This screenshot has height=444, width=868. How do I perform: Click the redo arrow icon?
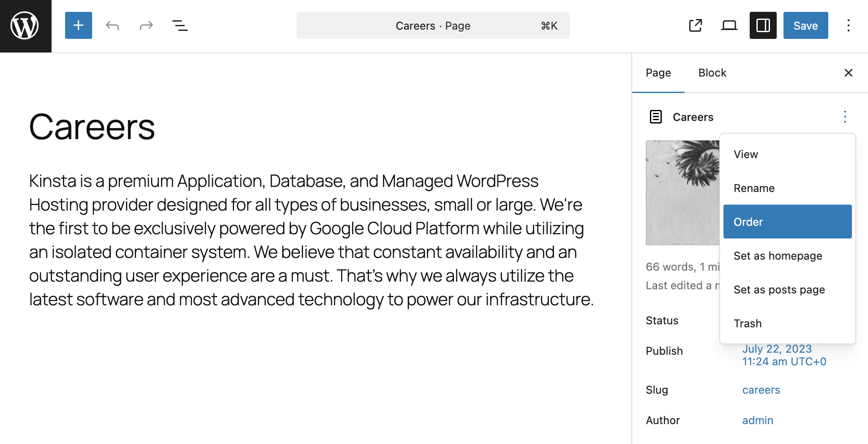click(146, 26)
